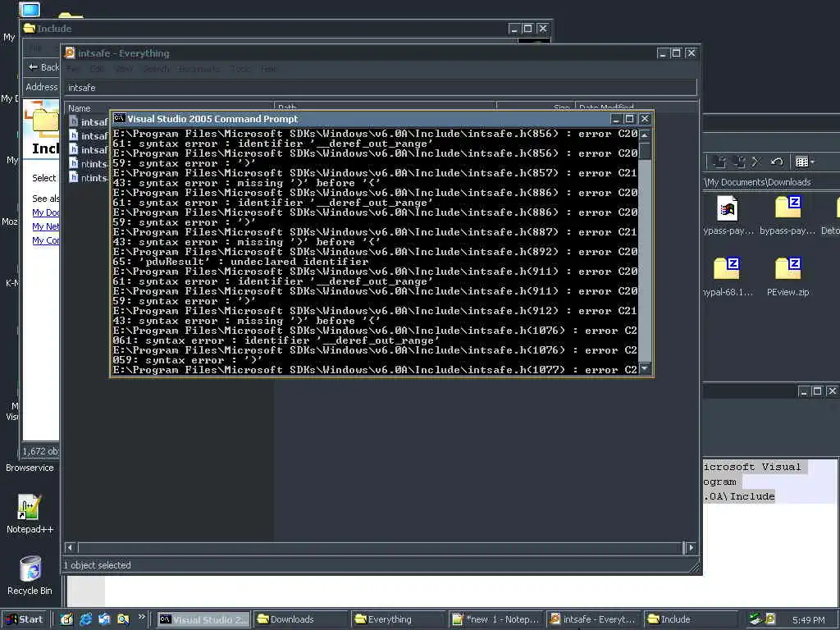Launch Internet Explorer from quick launch

(x=85, y=619)
